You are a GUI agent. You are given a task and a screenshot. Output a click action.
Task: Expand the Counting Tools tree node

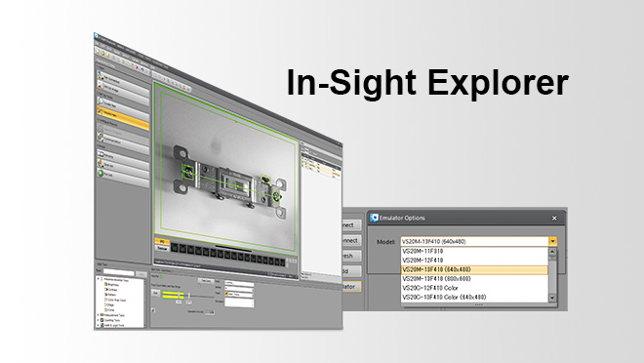pos(99,320)
